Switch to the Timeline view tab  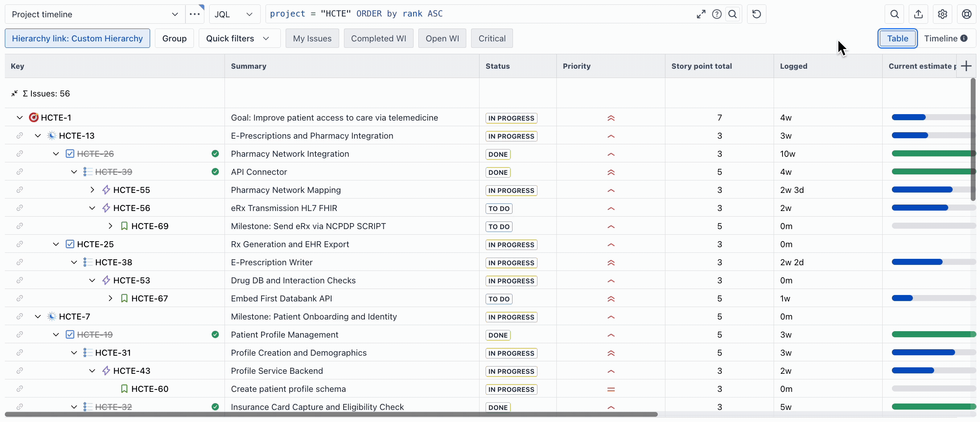pyautogui.click(x=945, y=38)
